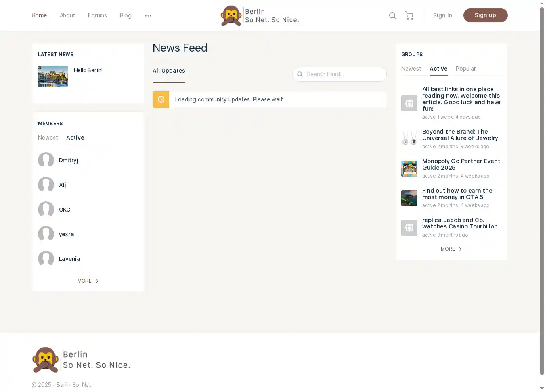Focus the Search Feed input field
Viewport: 545px width, 392px height.
click(343, 74)
